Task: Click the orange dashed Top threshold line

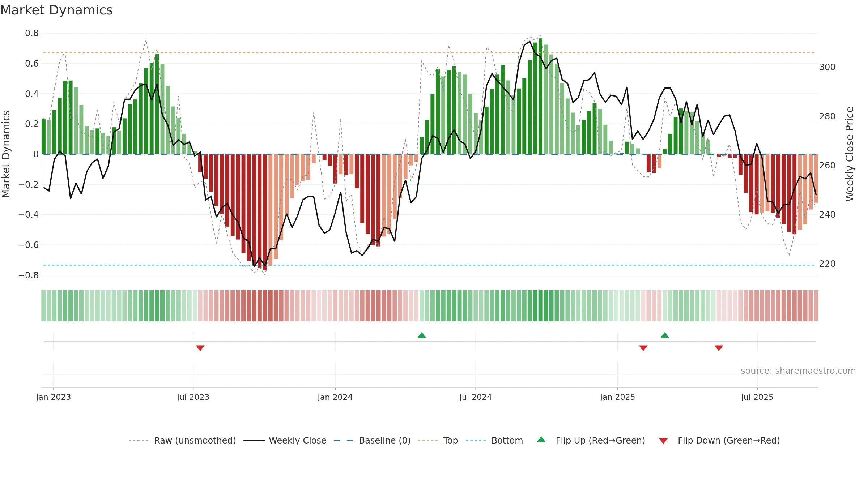Action: tap(429, 52)
